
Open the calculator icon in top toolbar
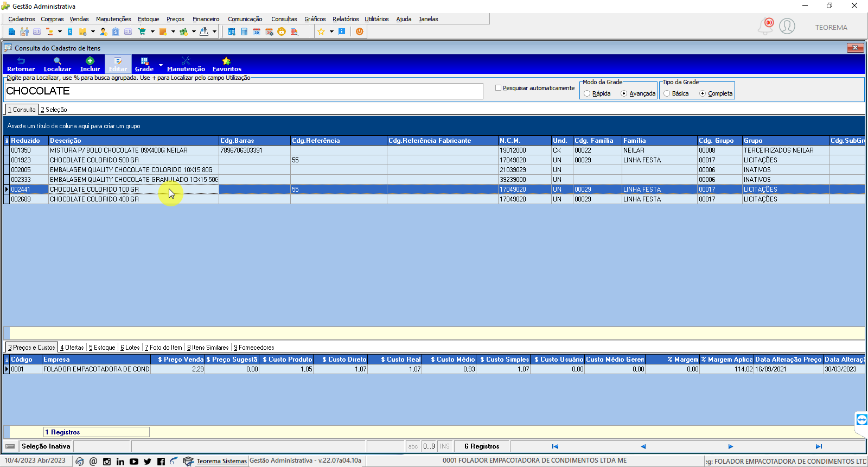point(244,31)
